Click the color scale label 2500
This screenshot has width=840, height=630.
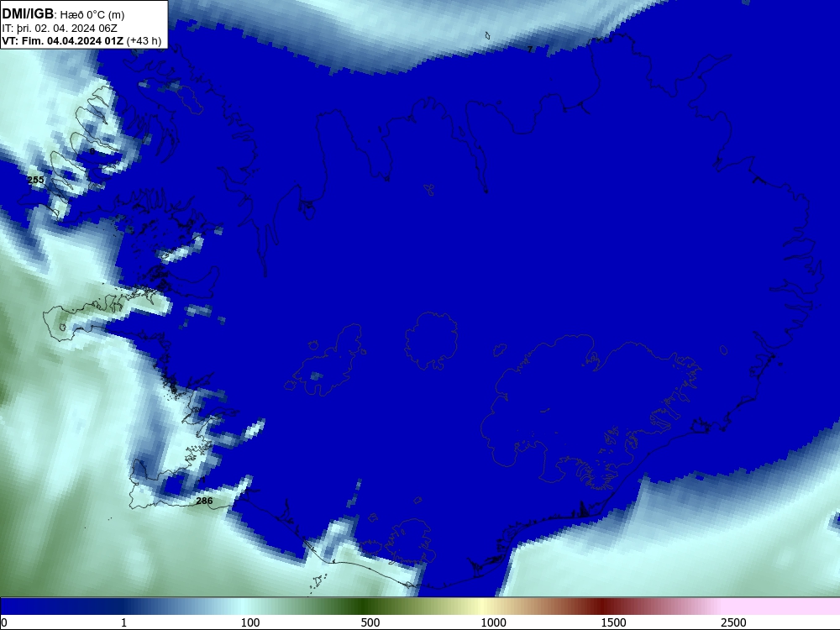pyautogui.click(x=733, y=622)
